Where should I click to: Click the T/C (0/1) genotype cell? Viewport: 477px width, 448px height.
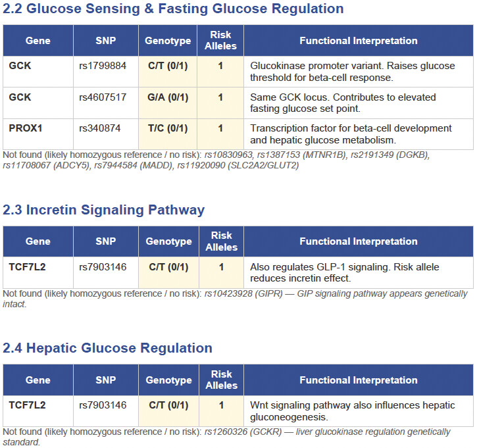click(x=168, y=128)
